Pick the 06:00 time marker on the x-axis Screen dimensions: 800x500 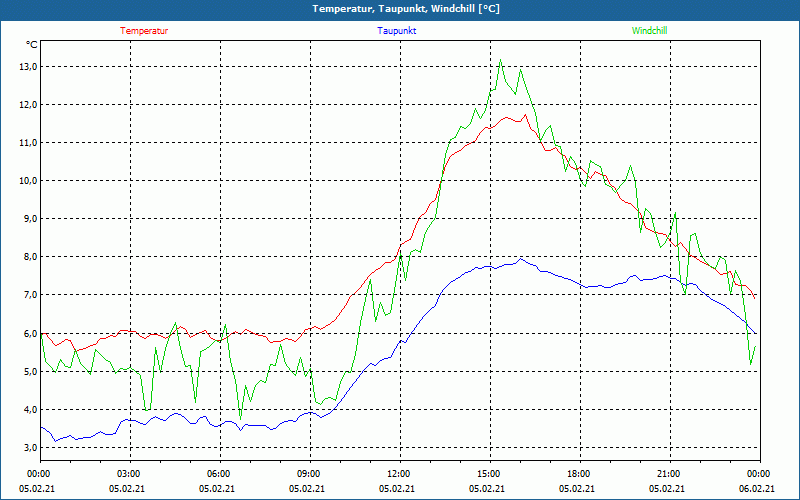pos(218,474)
